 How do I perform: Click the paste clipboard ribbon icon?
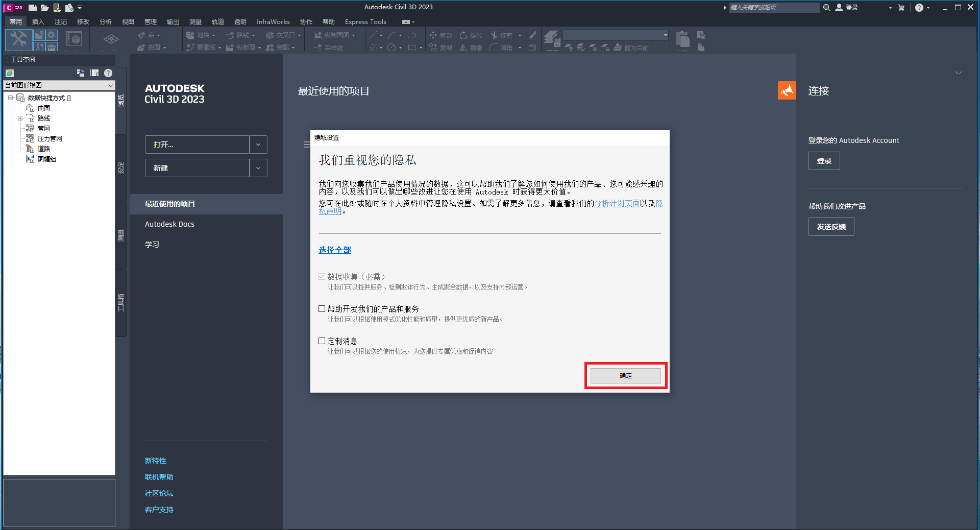(682, 38)
